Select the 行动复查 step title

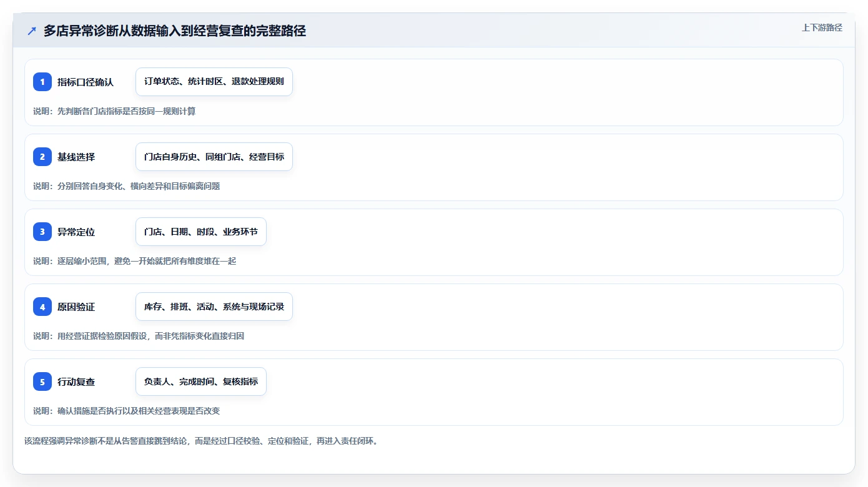tap(76, 381)
